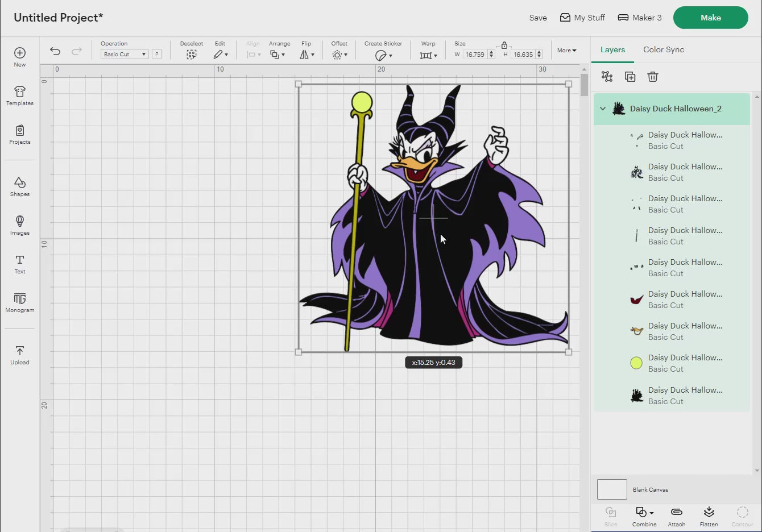Collapse the Daisy Duck Halloween_2 group
This screenshot has width=762, height=532.
[603, 109]
